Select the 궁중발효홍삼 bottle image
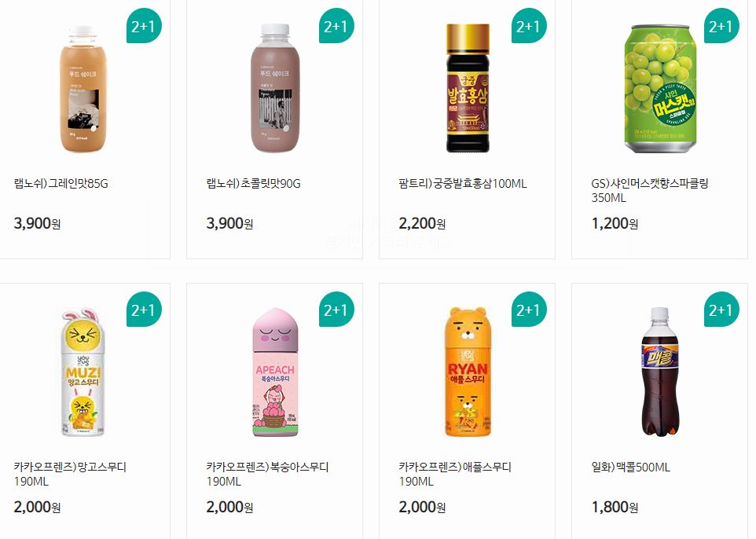This screenshot has height=539, width=756. (x=468, y=88)
